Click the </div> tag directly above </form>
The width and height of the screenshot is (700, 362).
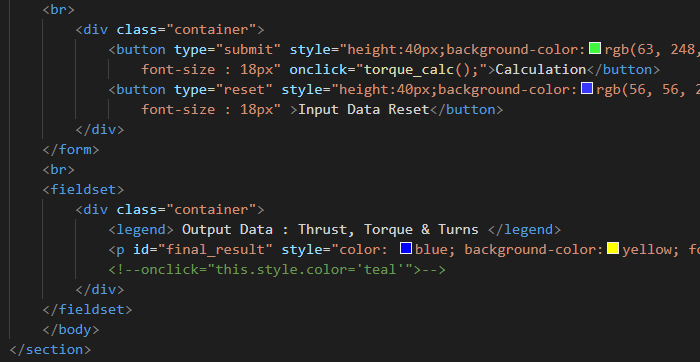click(x=100, y=130)
